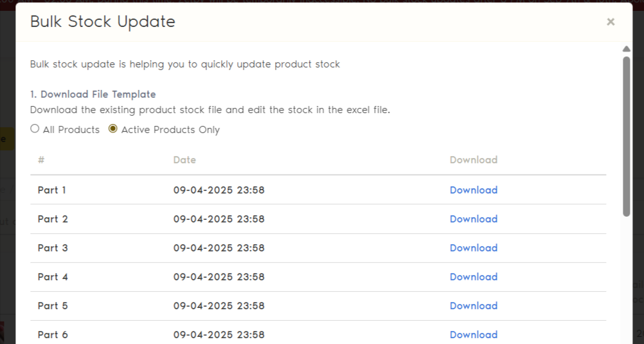644x344 pixels.
Task: Select the All Products radio button
Action: [x=35, y=129]
